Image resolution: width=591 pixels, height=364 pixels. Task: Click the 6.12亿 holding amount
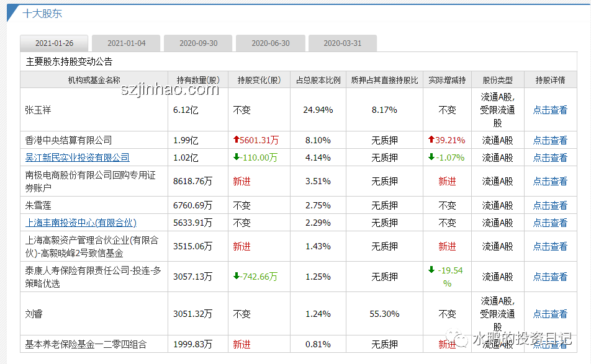(186, 110)
